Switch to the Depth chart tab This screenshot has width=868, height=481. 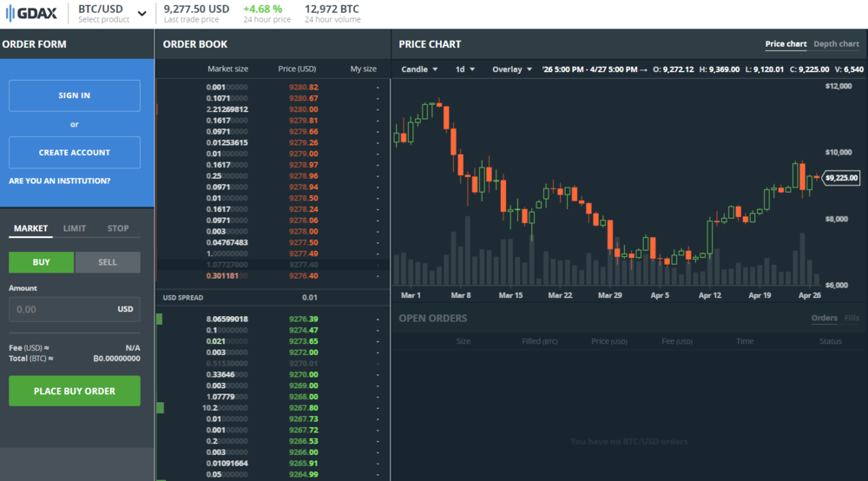click(836, 43)
